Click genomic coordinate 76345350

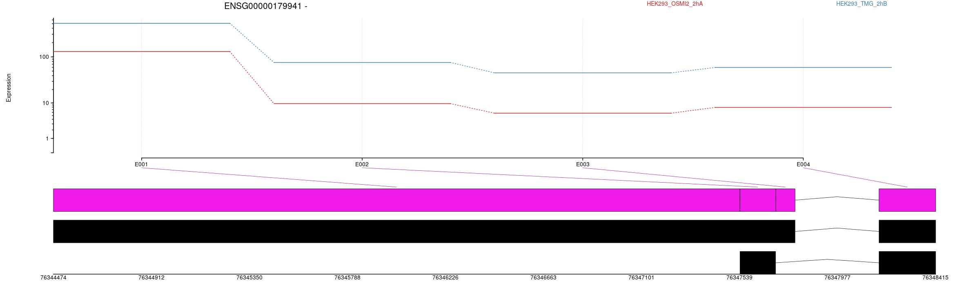pyautogui.click(x=249, y=278)
